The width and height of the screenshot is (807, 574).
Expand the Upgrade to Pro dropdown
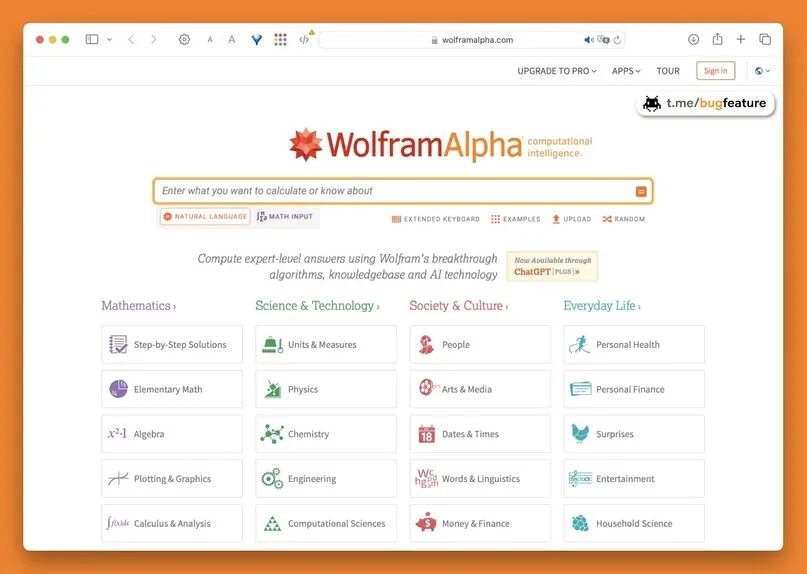556,71
